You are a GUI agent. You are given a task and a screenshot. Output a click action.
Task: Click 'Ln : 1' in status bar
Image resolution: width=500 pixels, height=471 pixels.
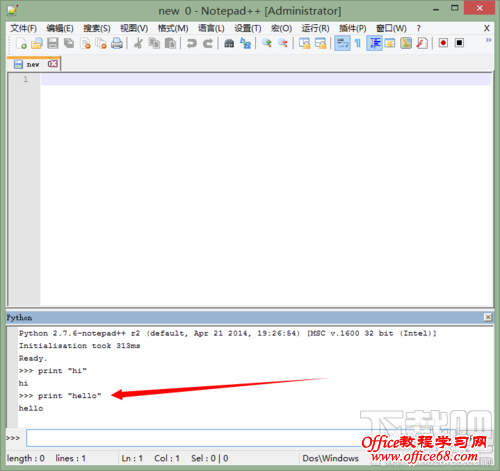tap(132, 458)
